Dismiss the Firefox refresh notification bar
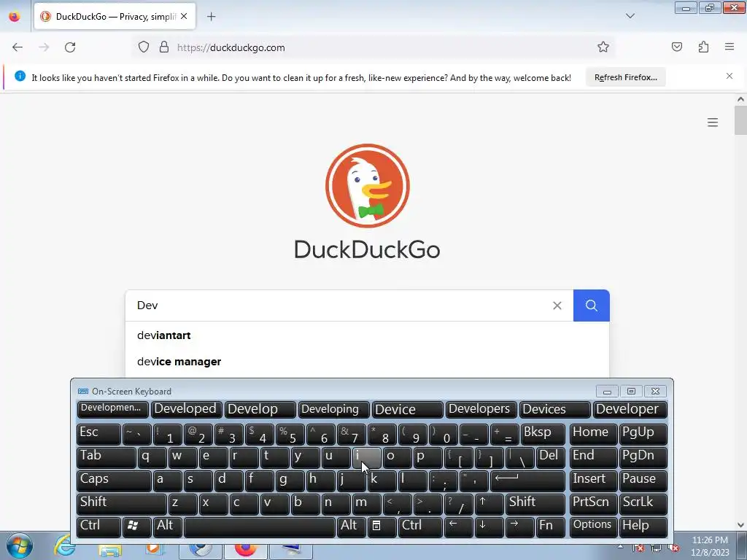Image resolution: width=747 pixels, height=560 pixels. coord(729,76)
